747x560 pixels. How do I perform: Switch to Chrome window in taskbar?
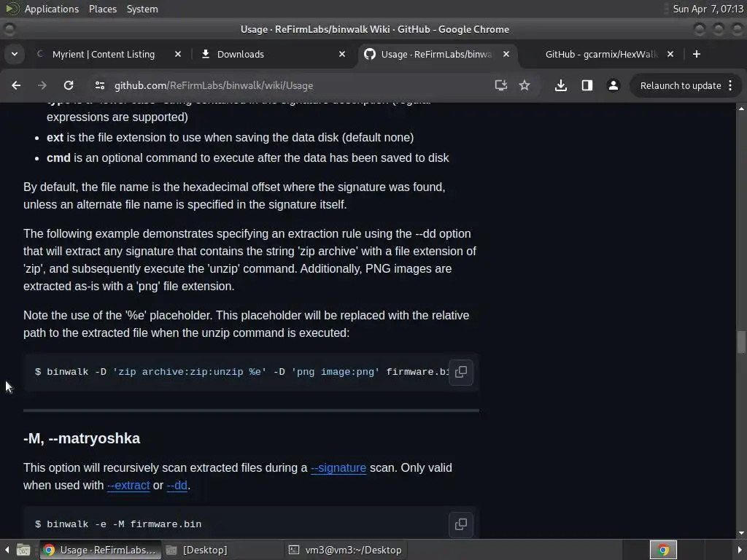tap(100, 550)
